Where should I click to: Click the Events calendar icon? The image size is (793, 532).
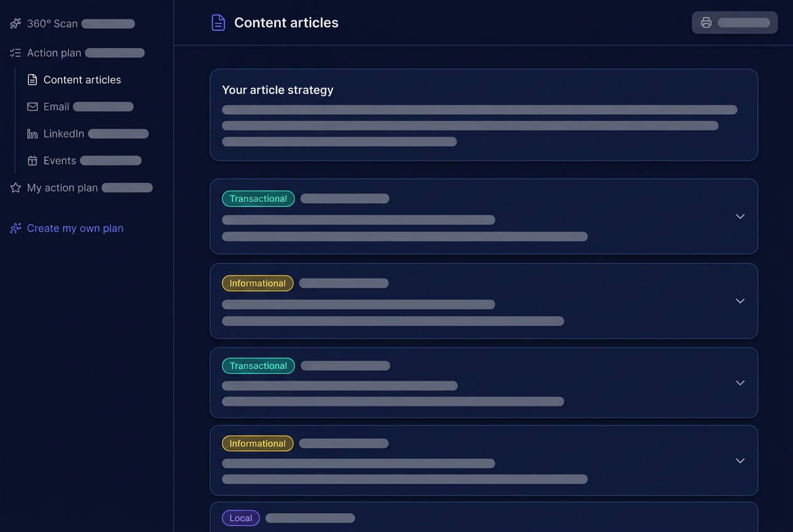point(32,161)
